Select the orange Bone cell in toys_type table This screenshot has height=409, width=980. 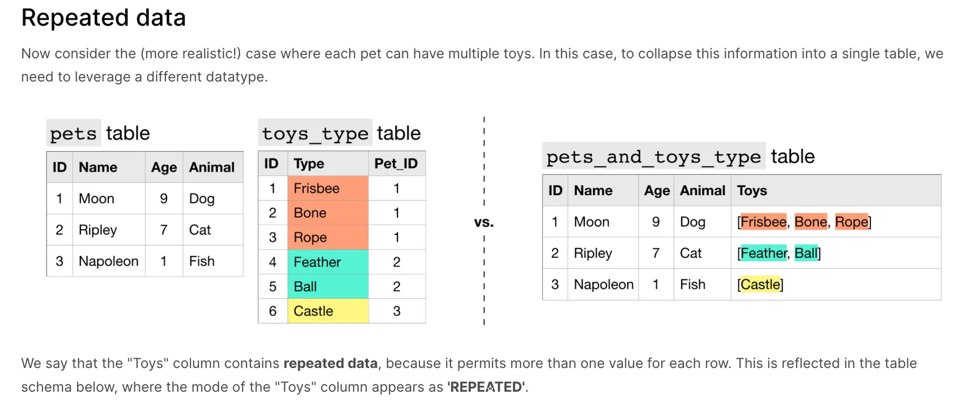coord(328,213)
